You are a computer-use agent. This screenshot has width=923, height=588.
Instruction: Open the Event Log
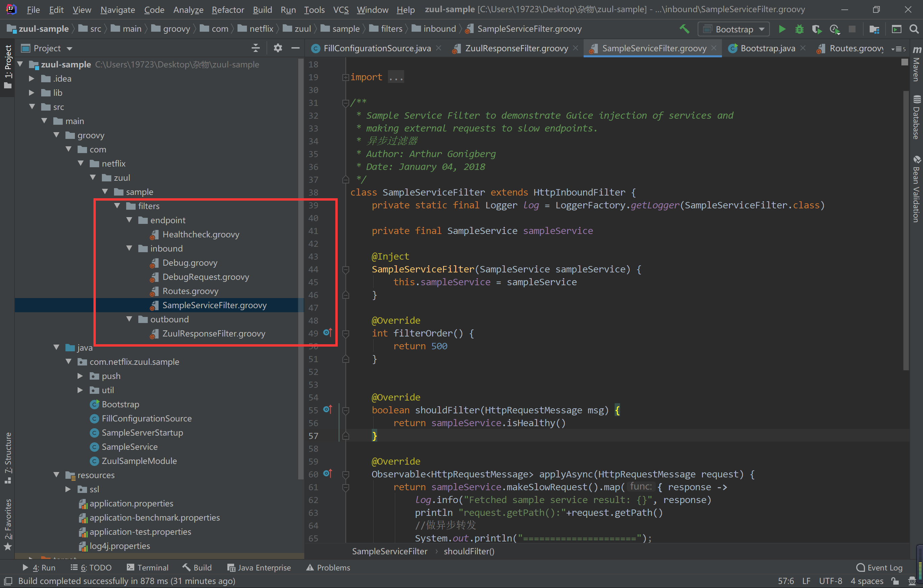pos(879,567)
